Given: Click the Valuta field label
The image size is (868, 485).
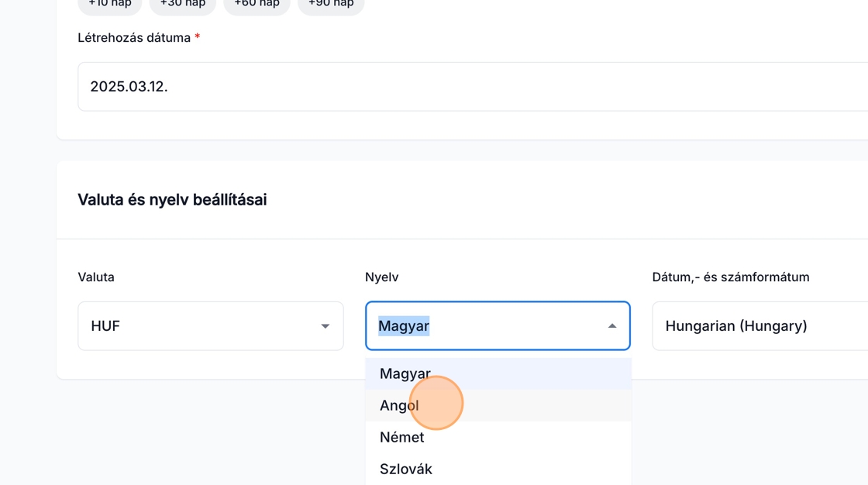Looking at the screenshot, I should click(x=96, y=277).
